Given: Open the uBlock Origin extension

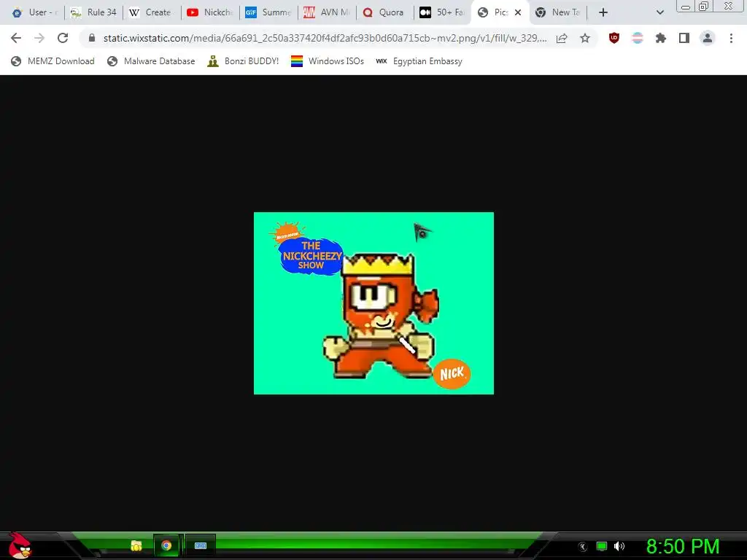Looking at the screenshot, I should 614,38.
